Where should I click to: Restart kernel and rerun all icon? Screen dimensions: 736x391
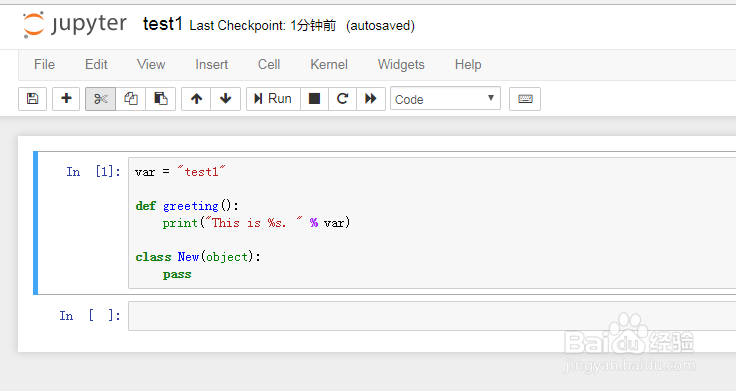click(x=371, y=99)
